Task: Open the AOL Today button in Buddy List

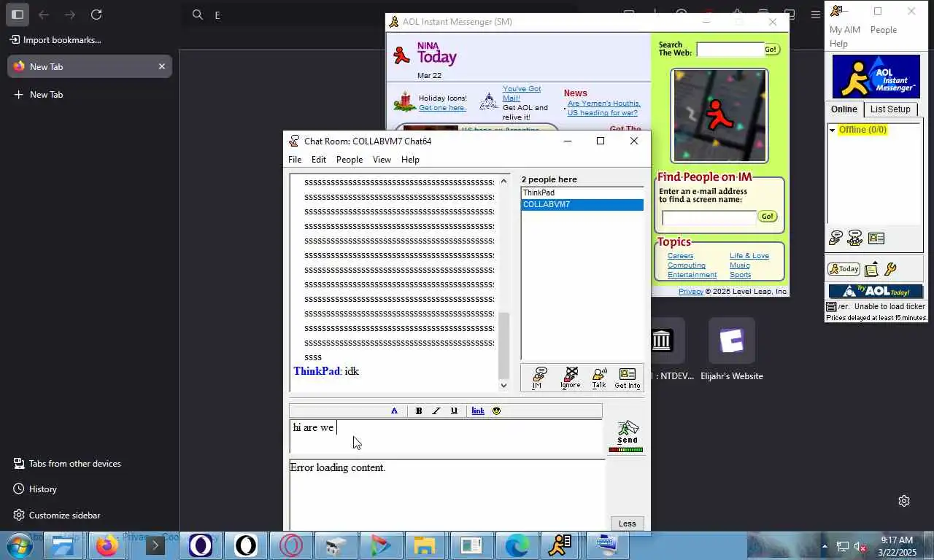Action: [x=844, y=269]
